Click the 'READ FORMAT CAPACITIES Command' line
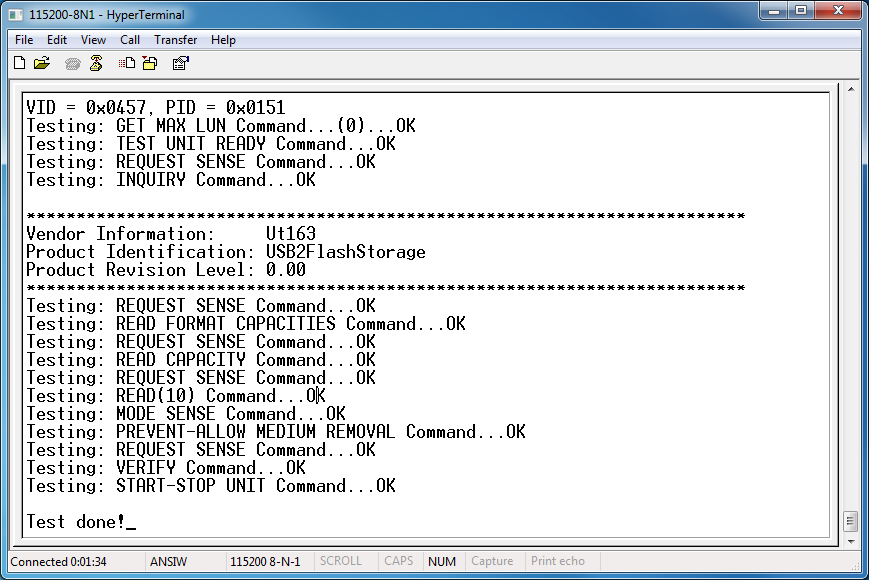The image size is (869, 580). pos(246,324)
